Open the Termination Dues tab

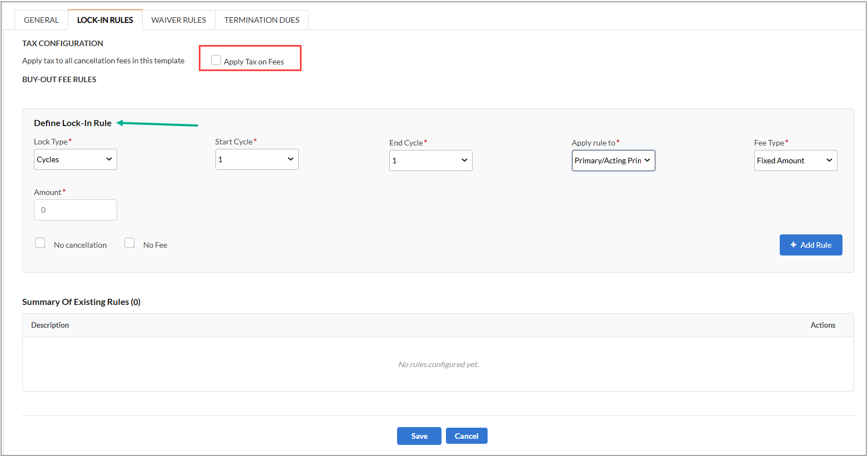pos(262,20)
